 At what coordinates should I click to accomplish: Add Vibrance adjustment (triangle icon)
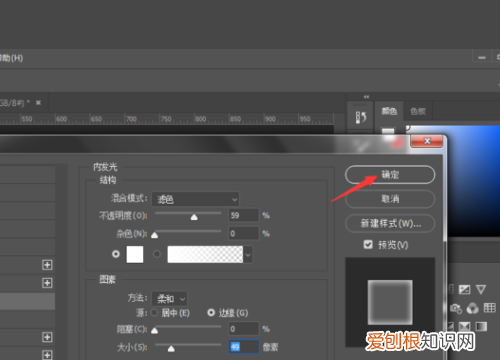[x=480, y=289]
